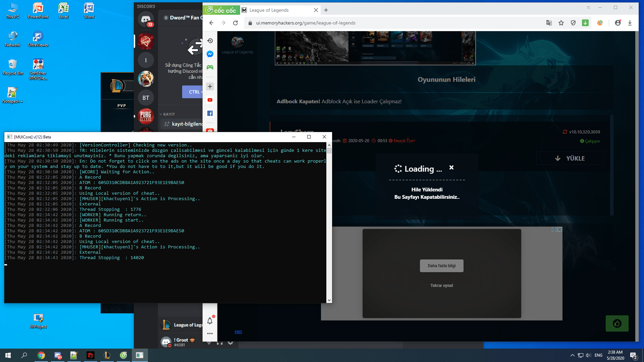Open YouTube from the browser sidebar
Screen dimensions: 644x362
(210, 100)
